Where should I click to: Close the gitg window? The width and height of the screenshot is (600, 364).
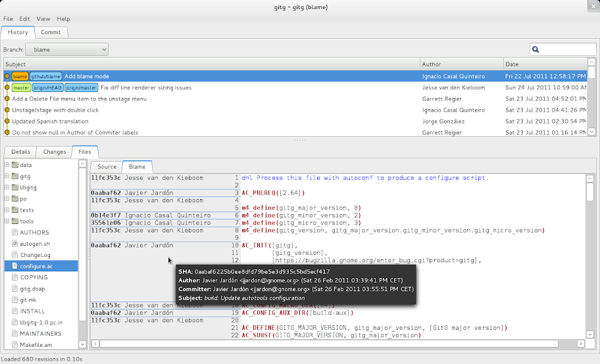[593, 6]
